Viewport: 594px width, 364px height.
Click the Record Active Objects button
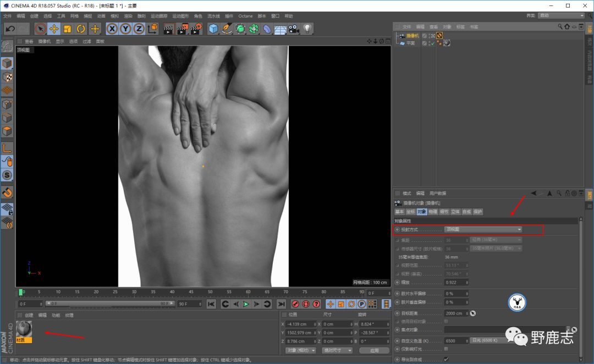coord(295,304)
